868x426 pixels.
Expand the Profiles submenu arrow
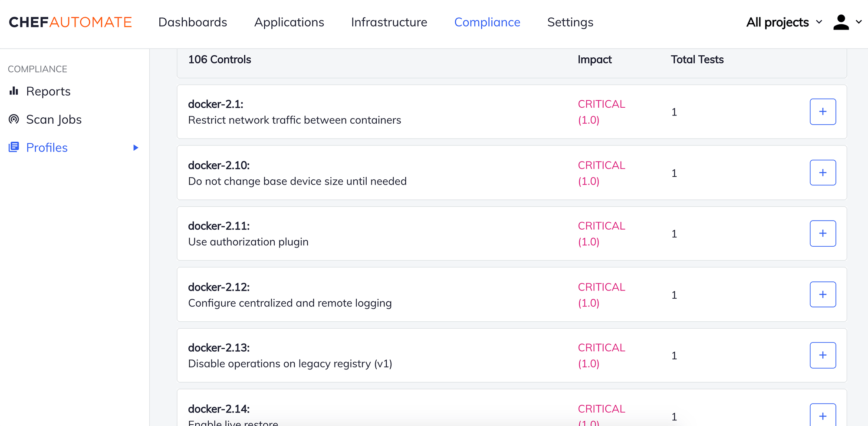(136, 148)
